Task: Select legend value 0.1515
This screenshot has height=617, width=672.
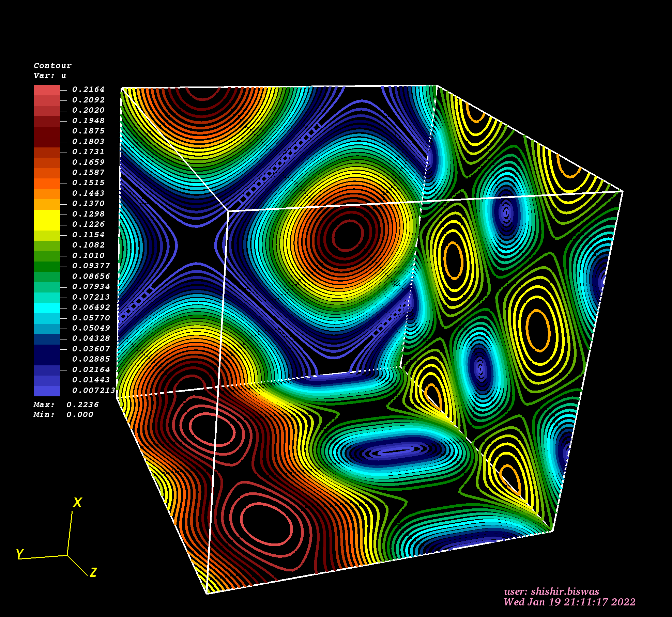Action: tap(88, 183)
